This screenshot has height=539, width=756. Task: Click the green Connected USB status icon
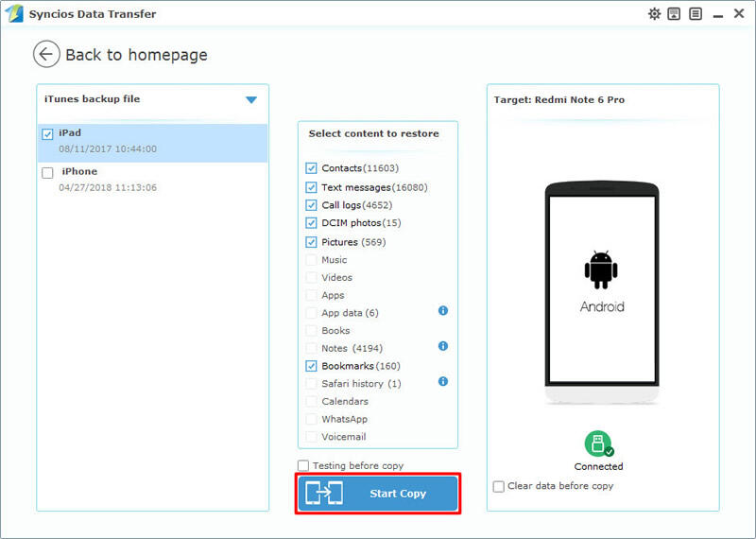[598, 443]
